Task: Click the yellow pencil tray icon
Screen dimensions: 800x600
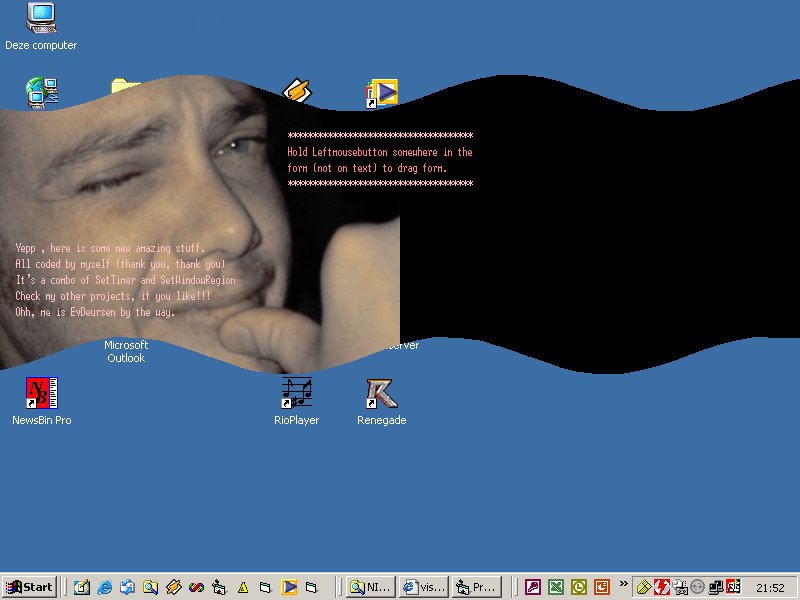Action: click(644, 587)
